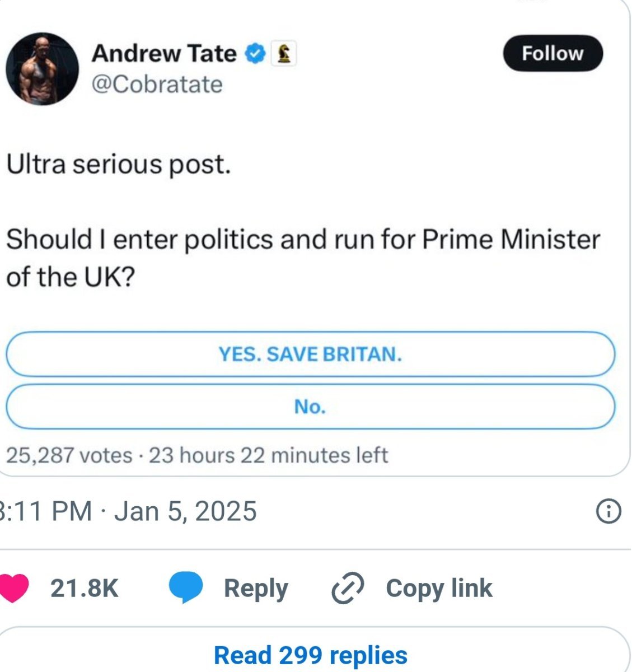This screenshot has height=672, width=632.
Task: Like the post with the heart icon
Action: 13,588
